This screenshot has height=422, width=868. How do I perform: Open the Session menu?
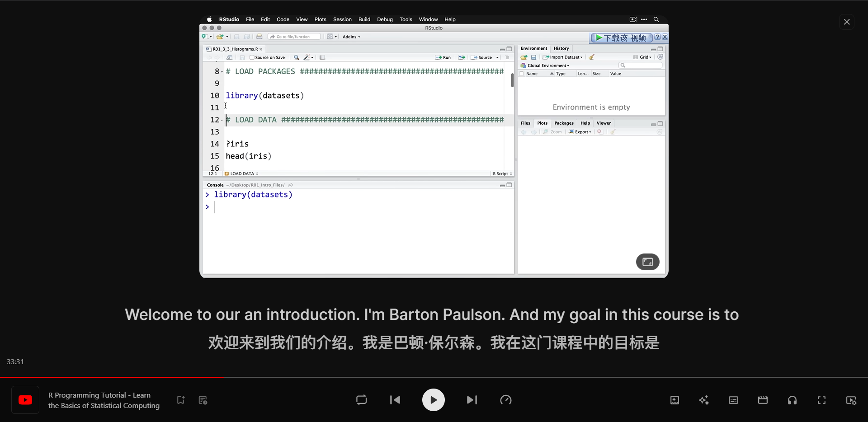(342, 19)
